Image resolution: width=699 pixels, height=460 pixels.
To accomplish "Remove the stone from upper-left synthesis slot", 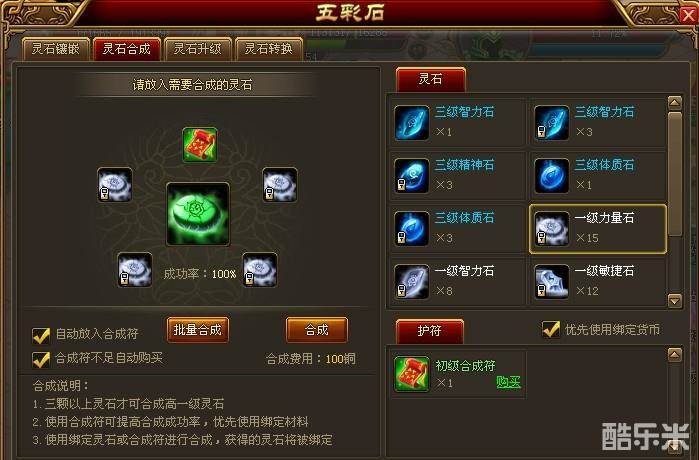I will click(115, 185).
